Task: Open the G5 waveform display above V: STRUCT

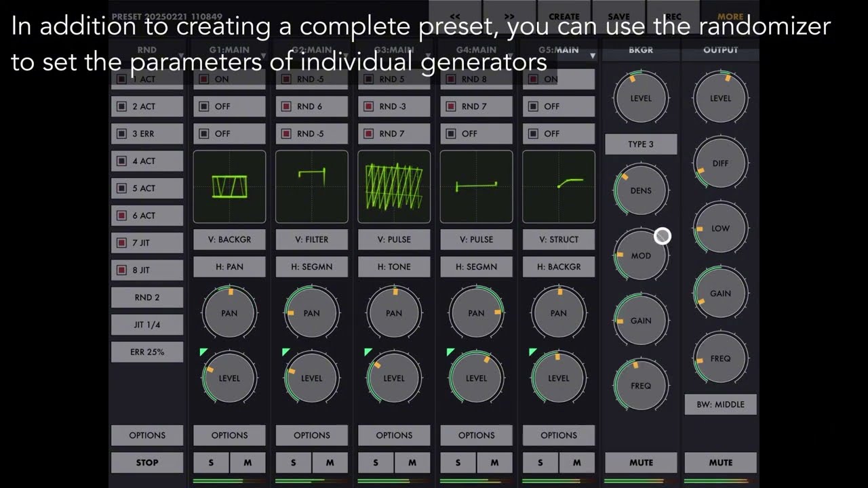Action: (559, 186)
